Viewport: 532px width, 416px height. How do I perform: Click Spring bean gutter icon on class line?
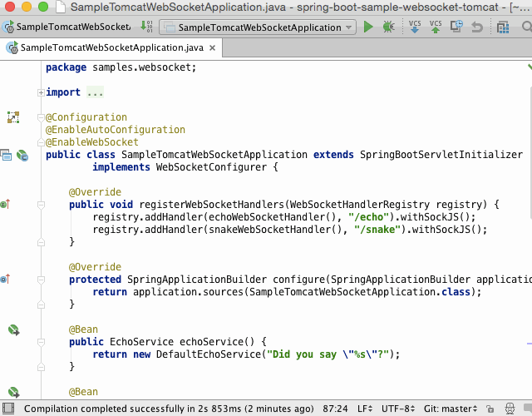22,156
